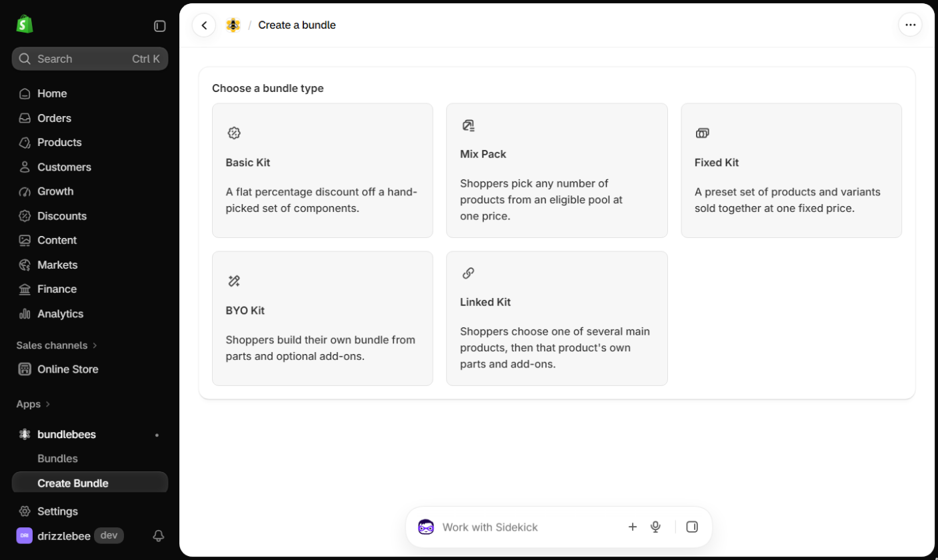938x560 pixels.
Task: Open Markets in the sidebar
Action: click(x=90, y=265)
